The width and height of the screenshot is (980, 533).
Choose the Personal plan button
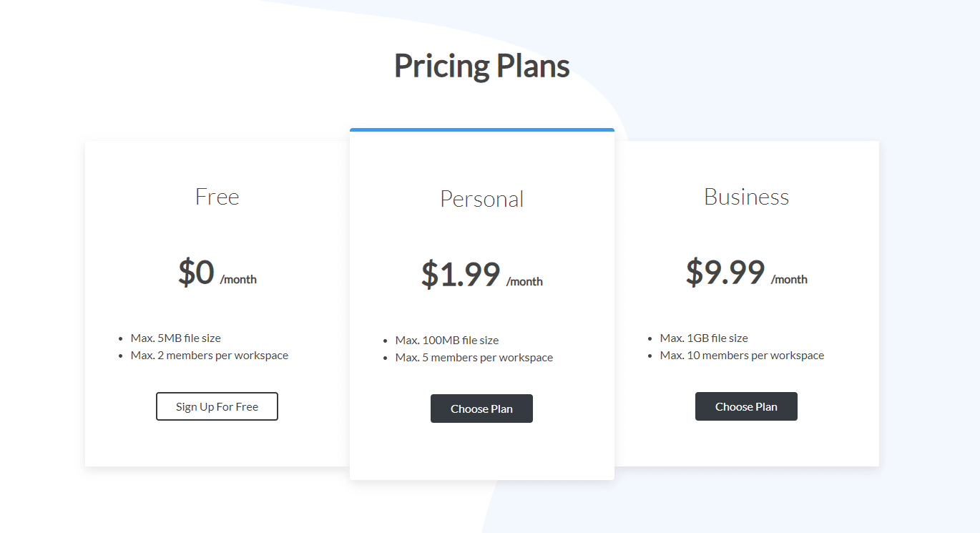481,409
